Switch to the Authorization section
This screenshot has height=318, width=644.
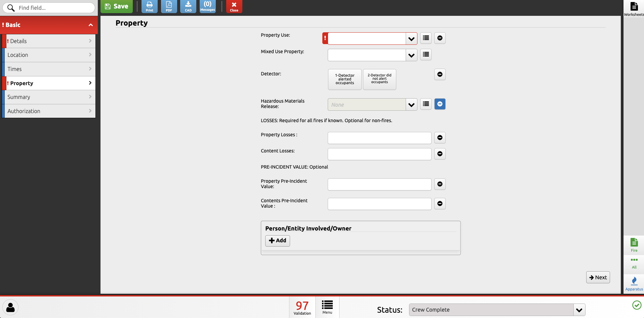click(49, 111)
